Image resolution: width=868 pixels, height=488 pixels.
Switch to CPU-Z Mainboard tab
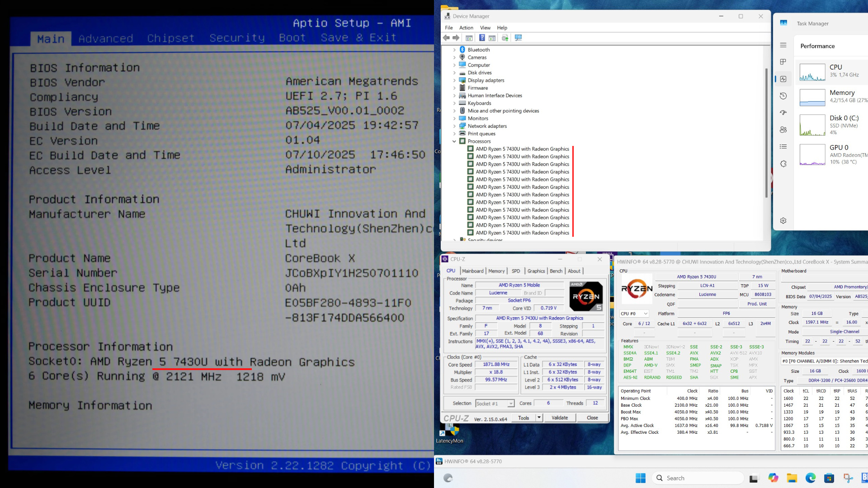[x=472, y=271]
